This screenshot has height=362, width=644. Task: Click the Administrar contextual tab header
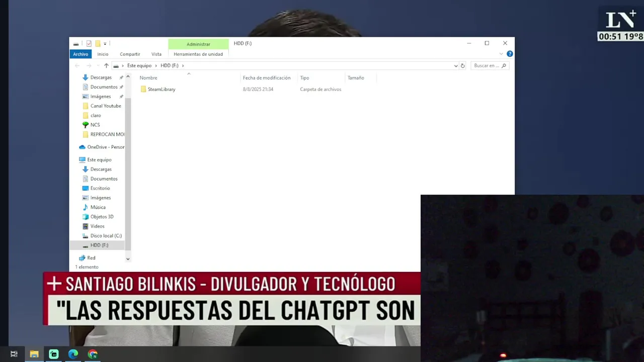[x=198, y=44]
